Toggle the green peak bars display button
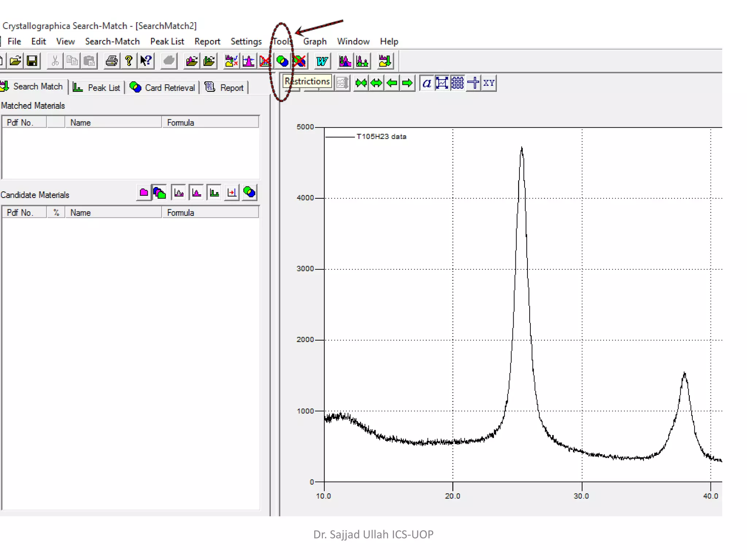Screen dimensions: 747x560 [x=214, y=192]
